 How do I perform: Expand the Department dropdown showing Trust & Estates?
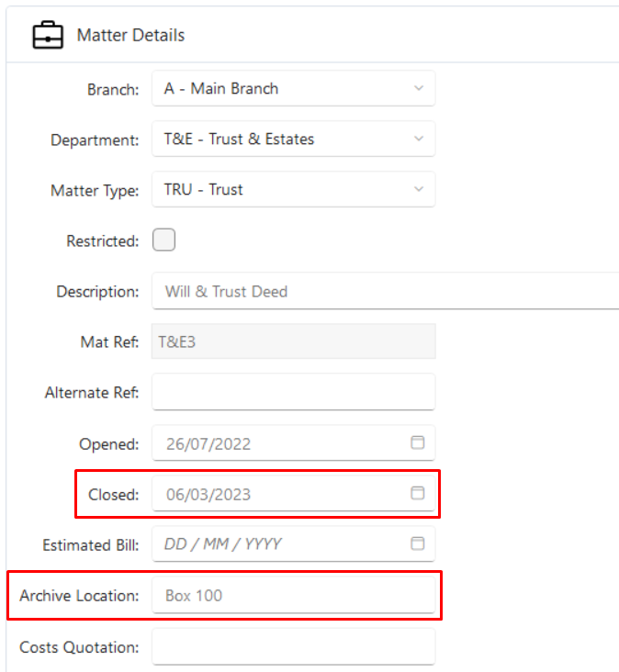(x=294, y=139)
